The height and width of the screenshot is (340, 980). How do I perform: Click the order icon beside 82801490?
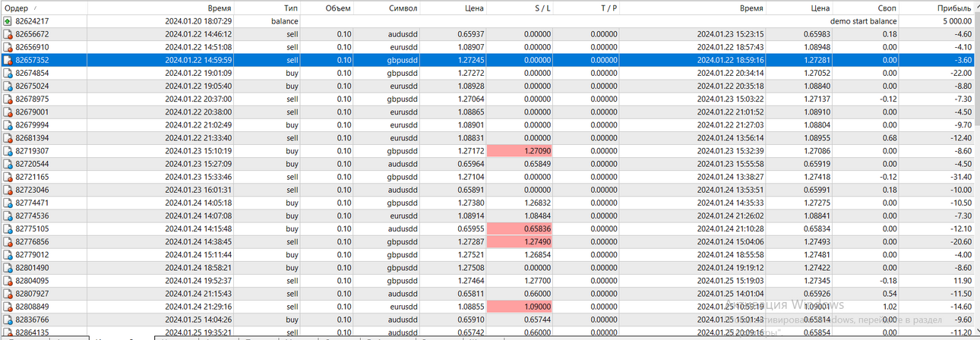(8, 267)
